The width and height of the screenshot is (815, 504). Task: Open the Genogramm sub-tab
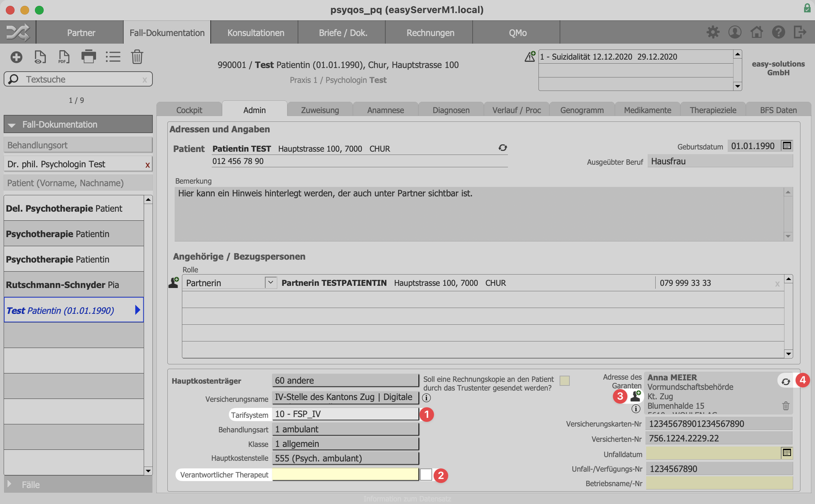(582, 110)
